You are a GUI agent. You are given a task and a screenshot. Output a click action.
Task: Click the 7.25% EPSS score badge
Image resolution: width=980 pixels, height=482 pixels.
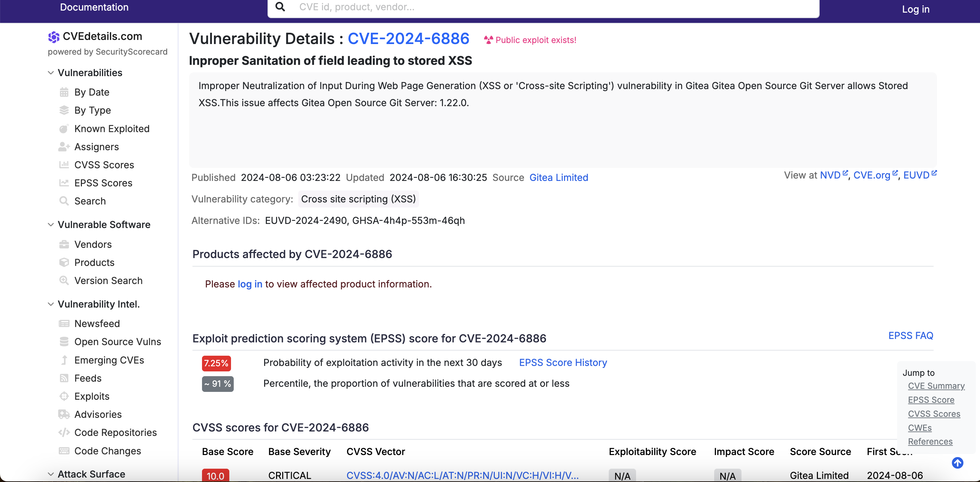point(216,363)
